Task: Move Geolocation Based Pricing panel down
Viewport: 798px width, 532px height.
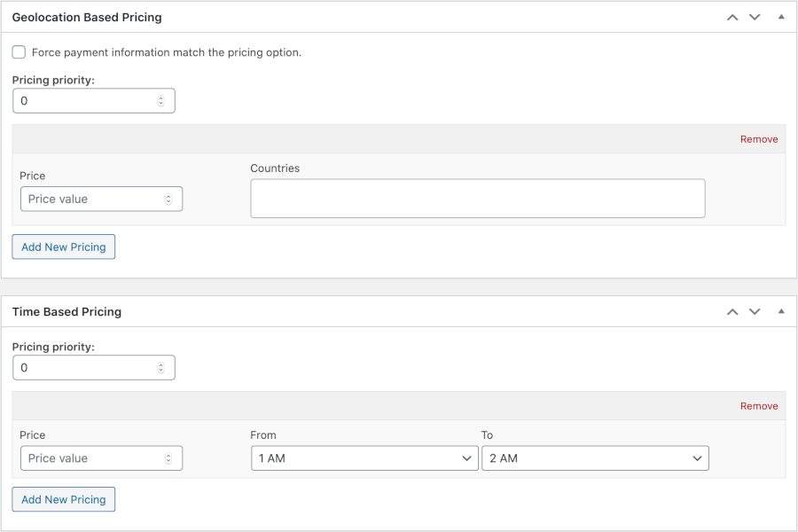Action: click(755, 18)
